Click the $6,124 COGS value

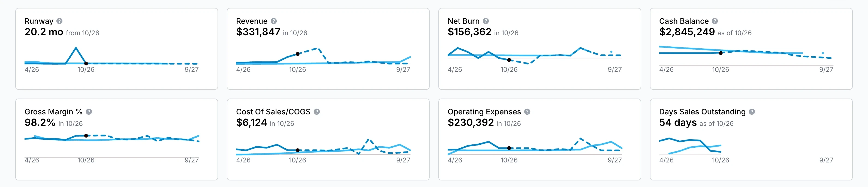(251, 123)
